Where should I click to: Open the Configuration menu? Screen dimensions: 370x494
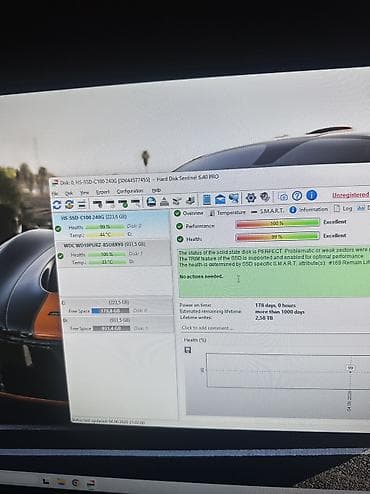tap(130, 191)
